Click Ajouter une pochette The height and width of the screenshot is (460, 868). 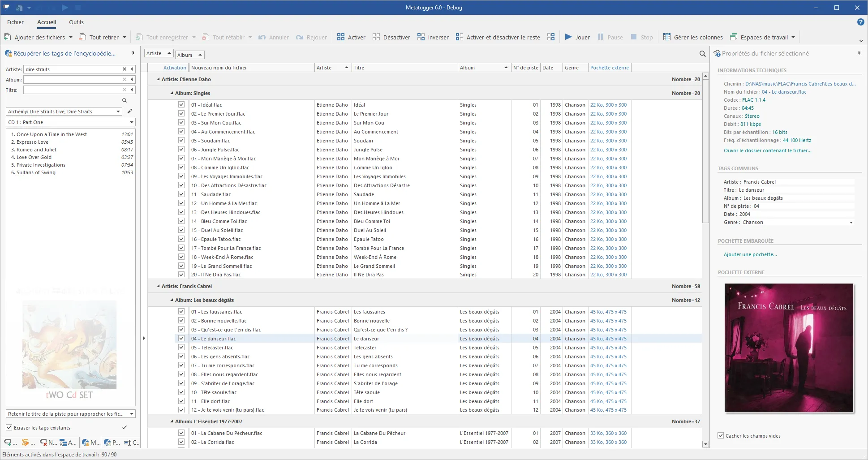tap(750, 254)
